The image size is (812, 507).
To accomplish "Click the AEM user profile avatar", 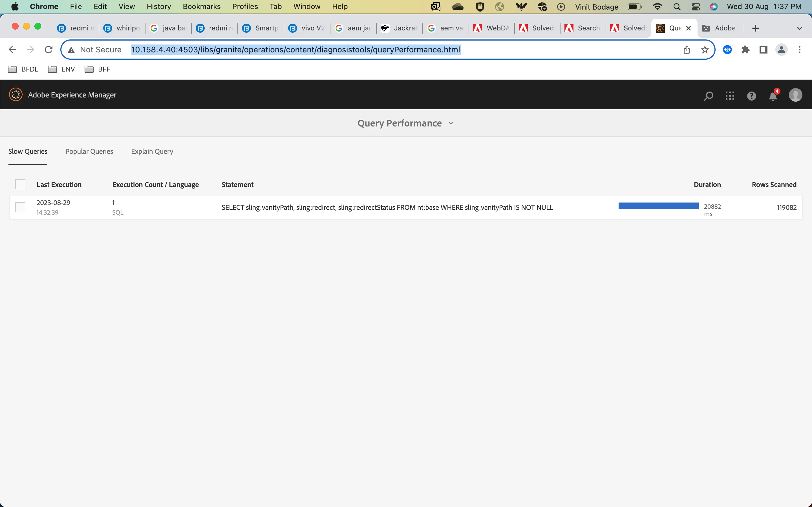I will pos(795,95).
